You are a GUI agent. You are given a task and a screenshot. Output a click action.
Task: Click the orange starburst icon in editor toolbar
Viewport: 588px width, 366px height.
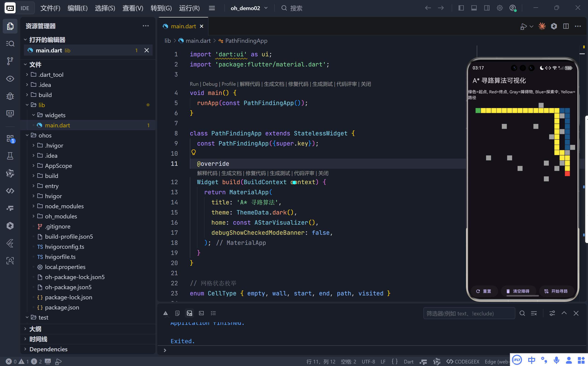coord(542,26)
